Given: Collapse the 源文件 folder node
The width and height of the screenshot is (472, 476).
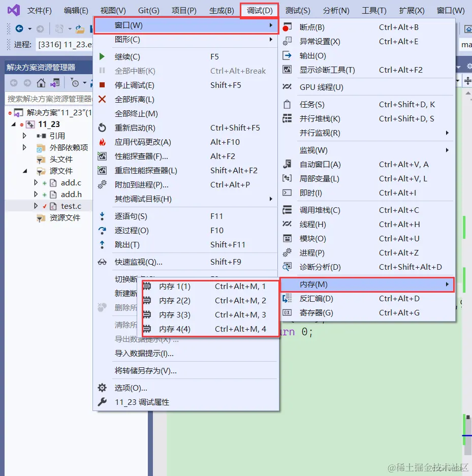Looking at the screenshot, I should pyautogui.click(x=25, y=171).
